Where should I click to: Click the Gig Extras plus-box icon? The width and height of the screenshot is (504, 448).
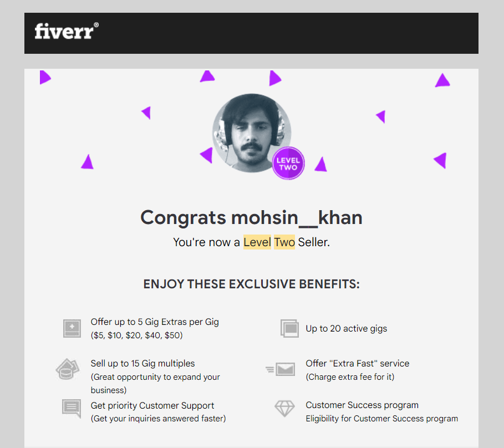click(x=72, y=328)
